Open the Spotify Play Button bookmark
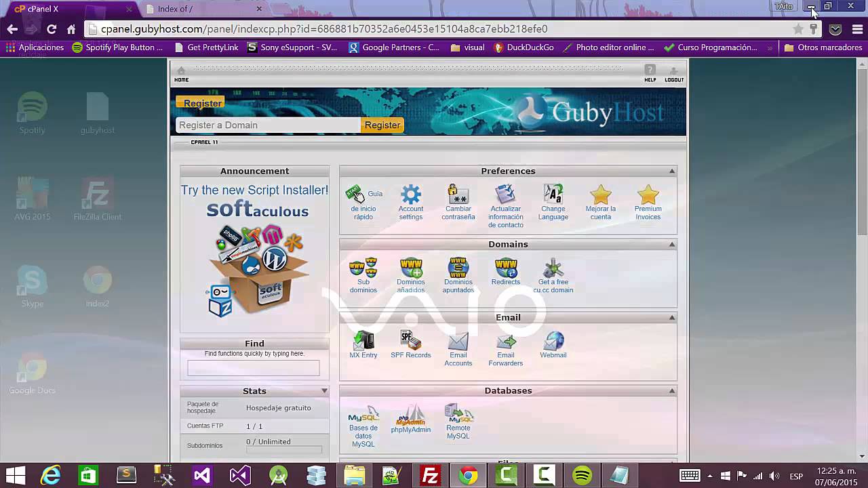 click(x=117, y=47)
